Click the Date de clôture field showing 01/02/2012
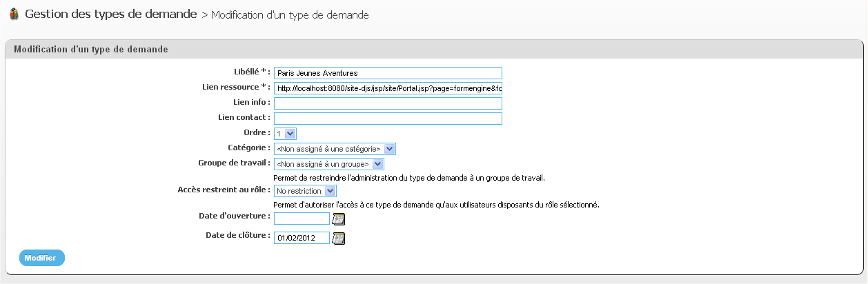 [x=302, y=238]
